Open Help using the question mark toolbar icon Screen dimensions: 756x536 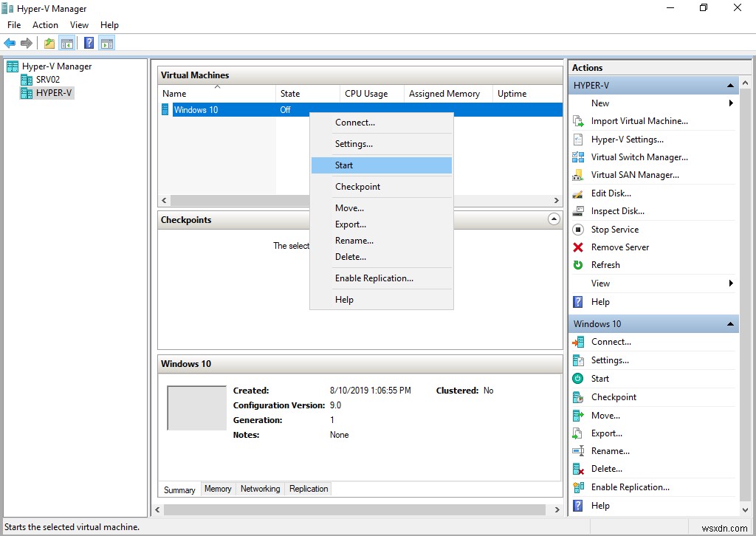coord(88,43)
